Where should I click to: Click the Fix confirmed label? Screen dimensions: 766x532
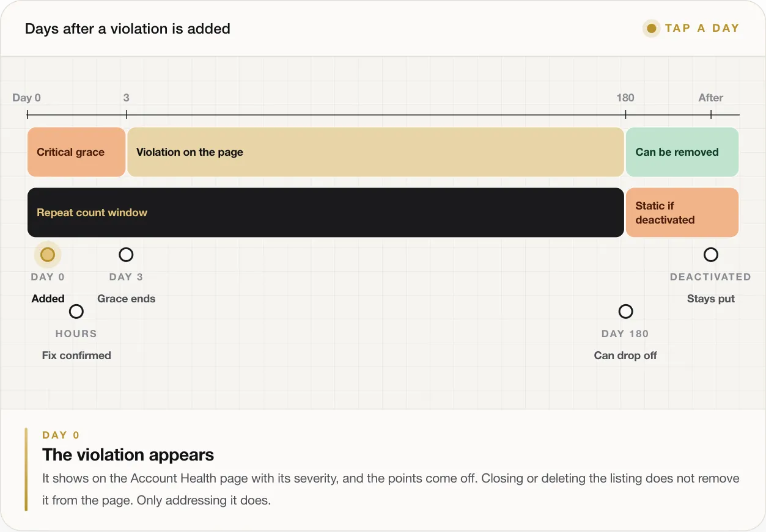pos(76,355)
